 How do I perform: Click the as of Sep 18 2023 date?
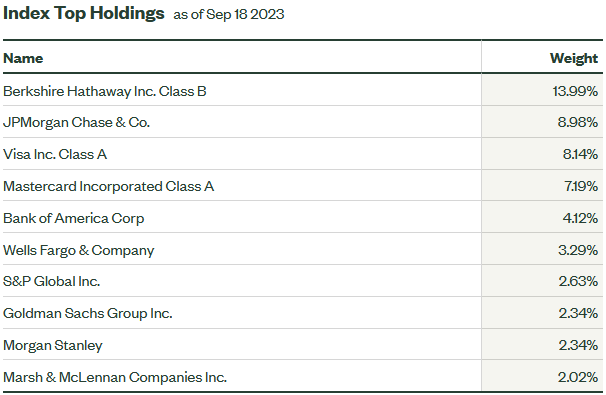point(229,14)
